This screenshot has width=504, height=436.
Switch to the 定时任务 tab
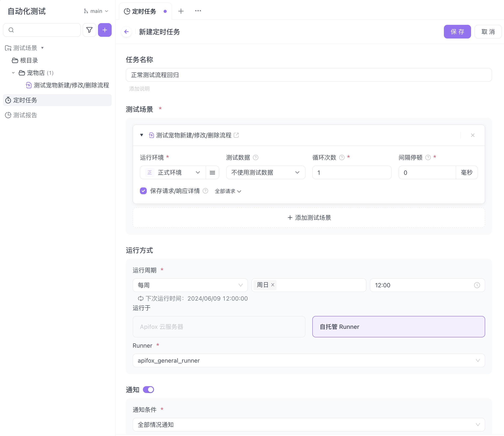pos(144,11)
